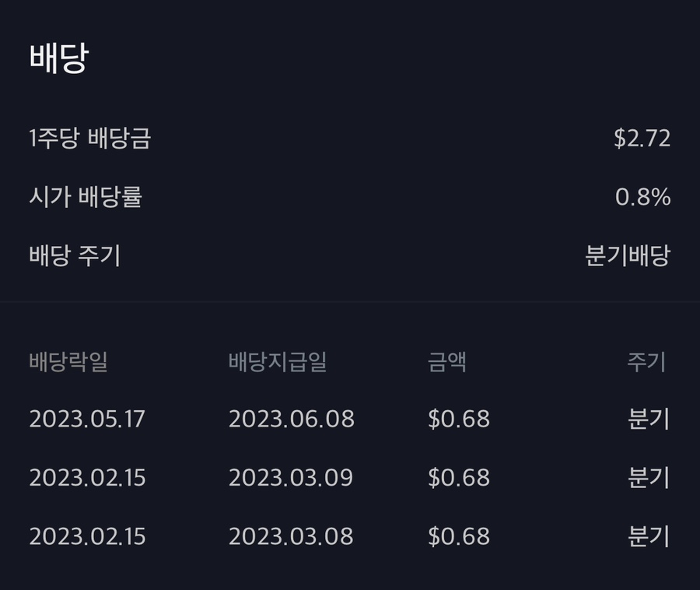Click the 금액 column header
The width and height of the screenshot is (700, 590).
(x=447, y=362)
